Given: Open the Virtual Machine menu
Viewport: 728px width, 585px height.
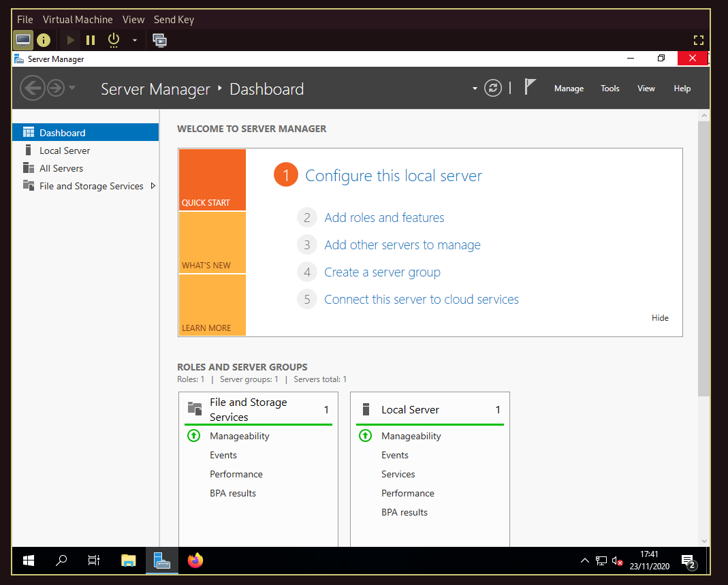Looking at the screenshot, I should coord(78,20).
